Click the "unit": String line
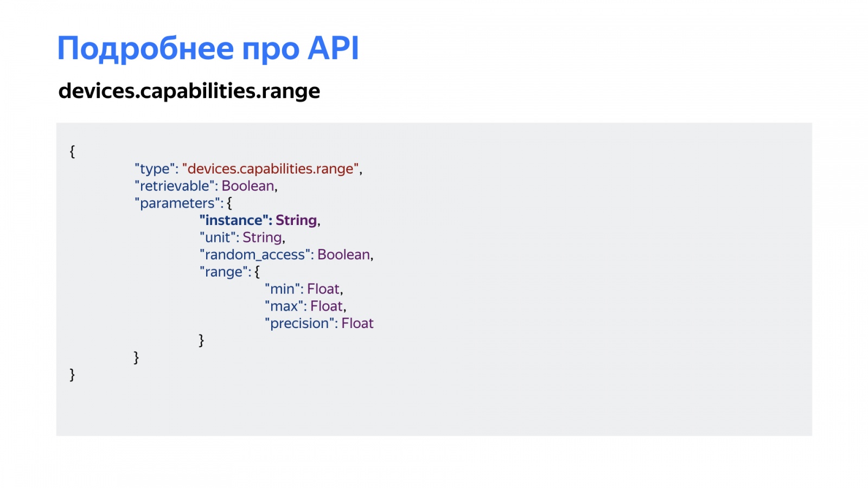This screenshot has height=488, width=868. (242, 237)
